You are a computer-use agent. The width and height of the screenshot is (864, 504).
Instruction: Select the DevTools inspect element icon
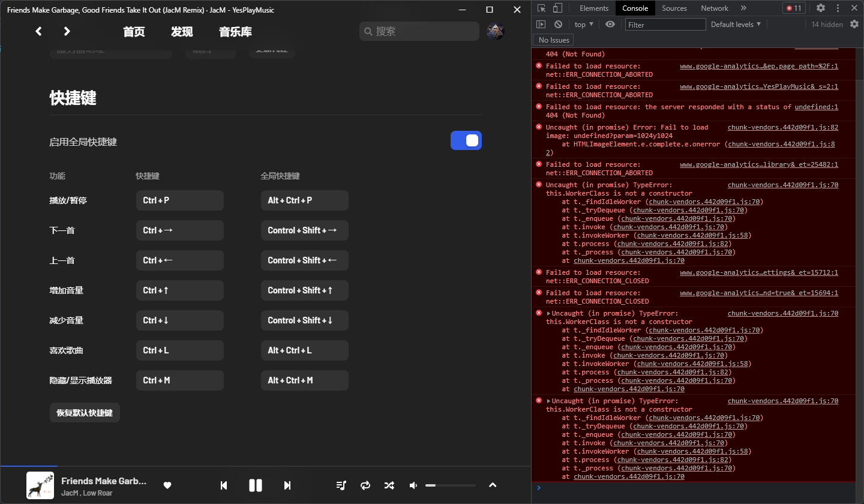[541, 8]
